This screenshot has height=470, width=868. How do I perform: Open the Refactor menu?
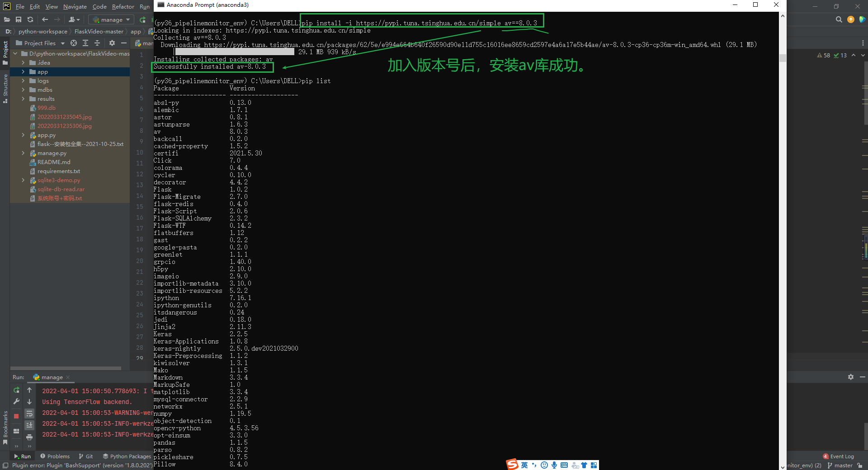[x=123, y=6]
